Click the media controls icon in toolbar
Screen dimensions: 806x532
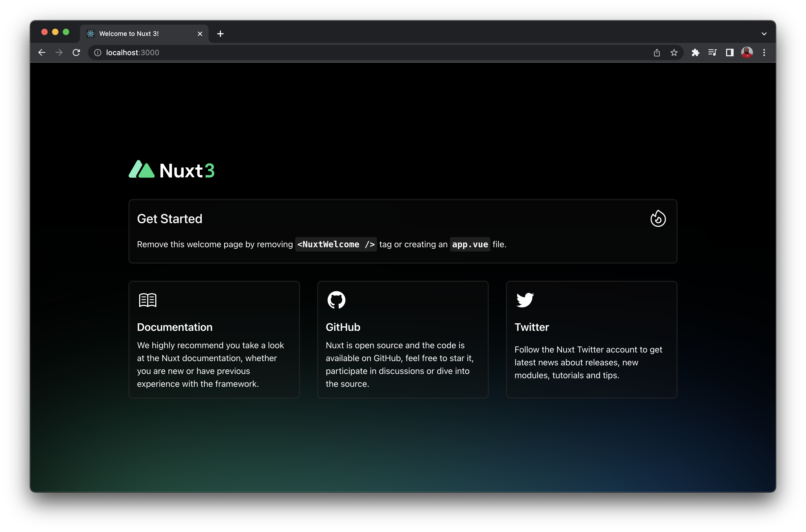click(x=712, y=53)
